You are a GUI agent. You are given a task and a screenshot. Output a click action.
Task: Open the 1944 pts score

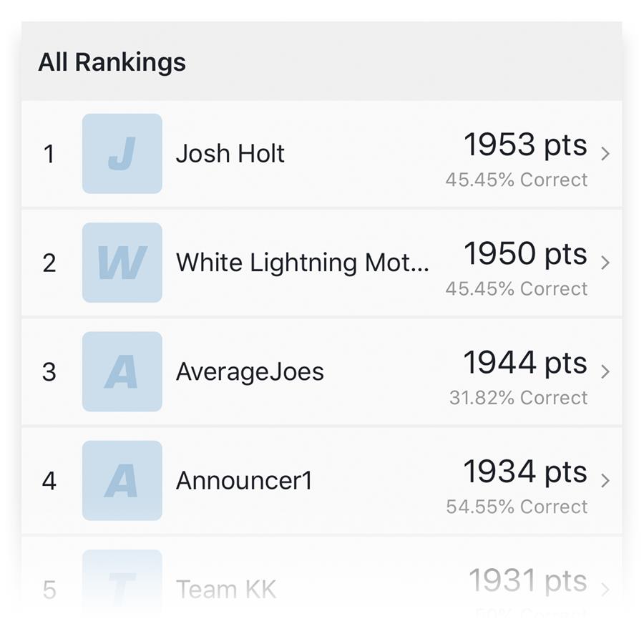tap(525, 363)
